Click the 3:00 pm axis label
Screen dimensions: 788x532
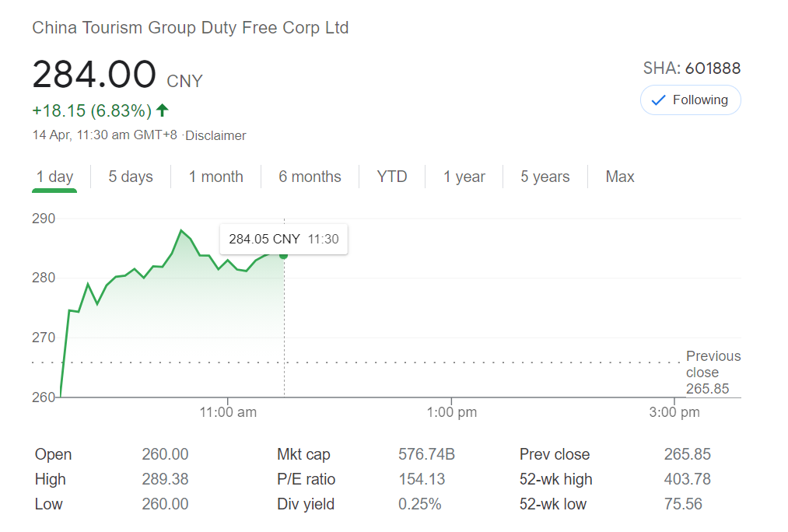(x=674, y=412)
